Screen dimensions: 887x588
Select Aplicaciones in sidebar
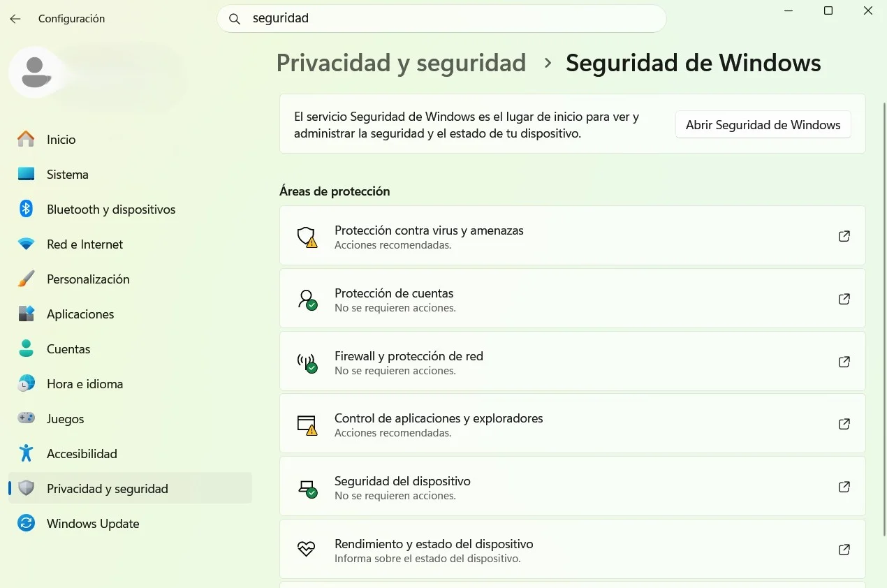point(130,314)
